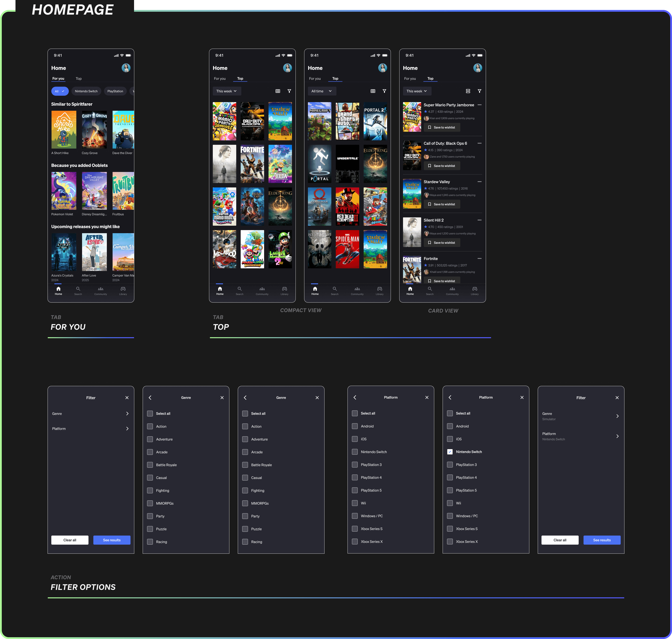672x639 pixels.
Task: Open the profile avatar on the For you screen
Action: [126, 68]
